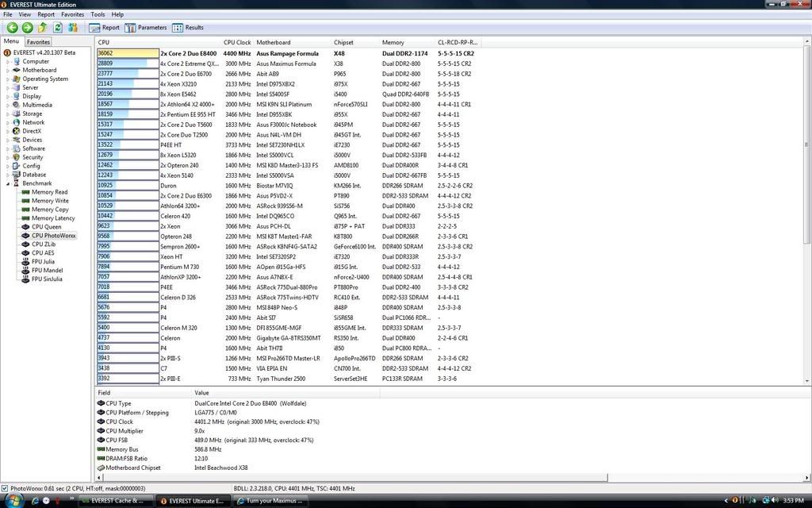Expand the Computer tree node
Screen dimensions: 812x508
pos(8,62)
